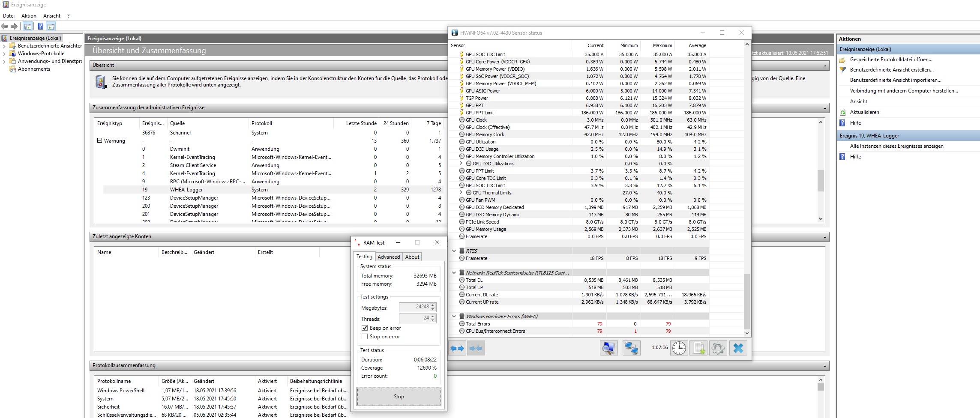Collapse the Zuletzt angezeigte Knoten section
The height and width of the screenshot is (418, 980).
(825, 237)
